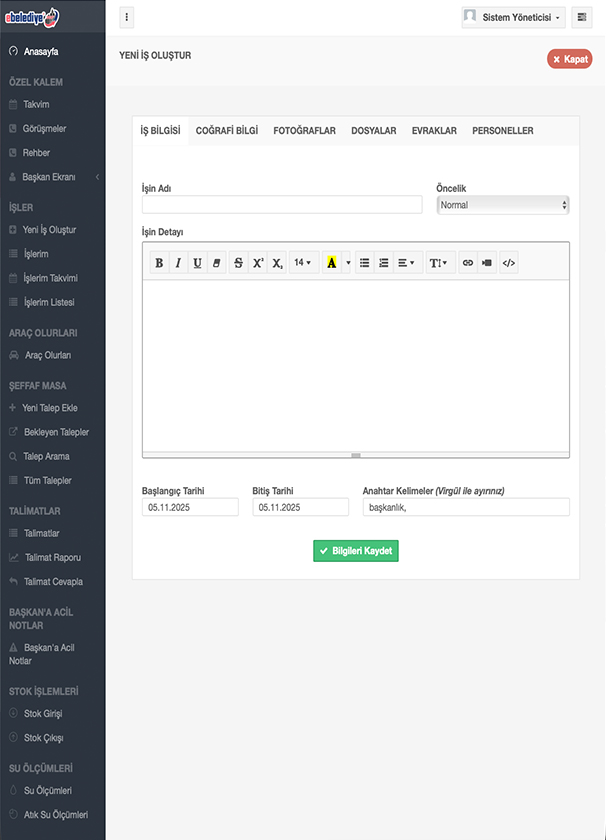Toggle bold formatting in editor
This screenshot has width=606, height=840.
click(159, 263)
